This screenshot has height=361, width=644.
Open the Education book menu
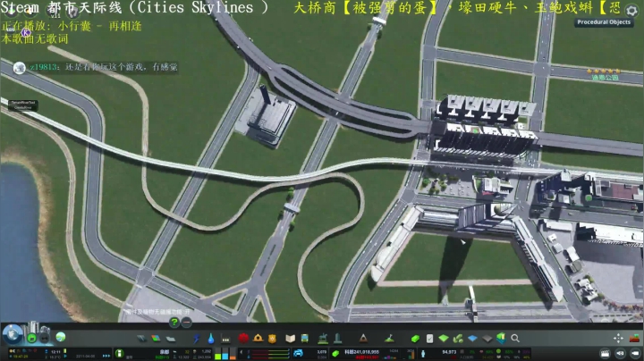coord(291,339)
